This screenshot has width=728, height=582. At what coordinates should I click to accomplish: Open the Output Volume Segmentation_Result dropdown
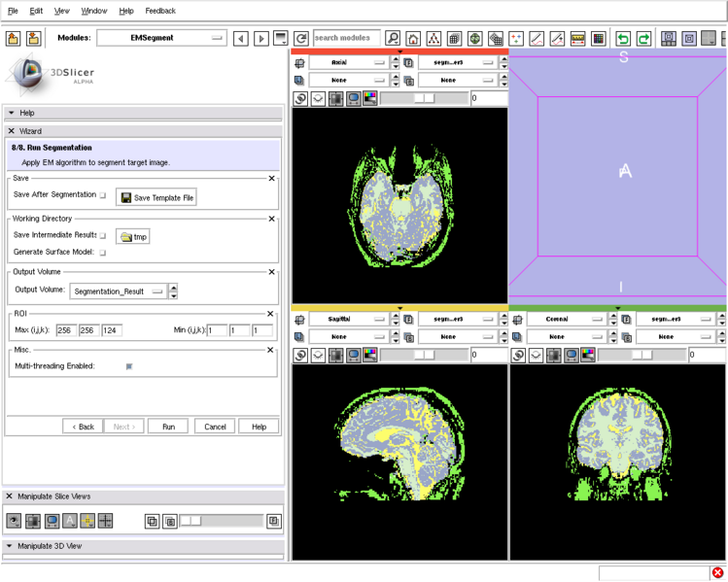pos(117,291)
